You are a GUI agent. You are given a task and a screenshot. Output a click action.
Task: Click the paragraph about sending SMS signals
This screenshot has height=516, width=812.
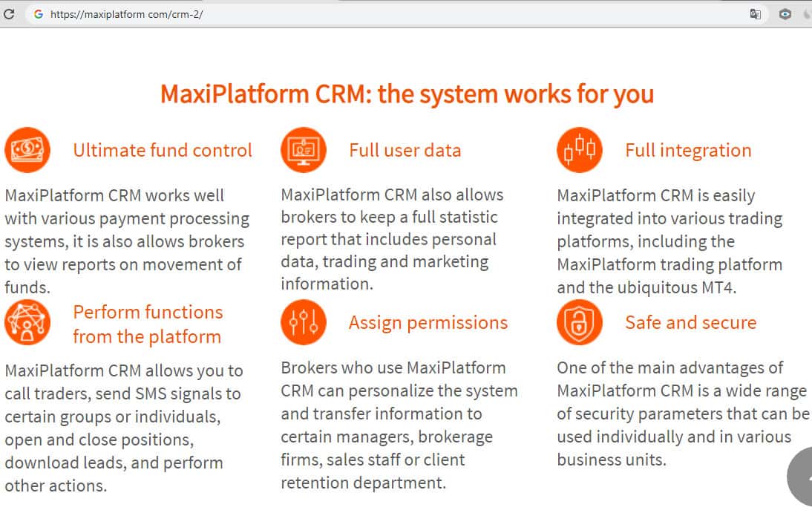124,428
